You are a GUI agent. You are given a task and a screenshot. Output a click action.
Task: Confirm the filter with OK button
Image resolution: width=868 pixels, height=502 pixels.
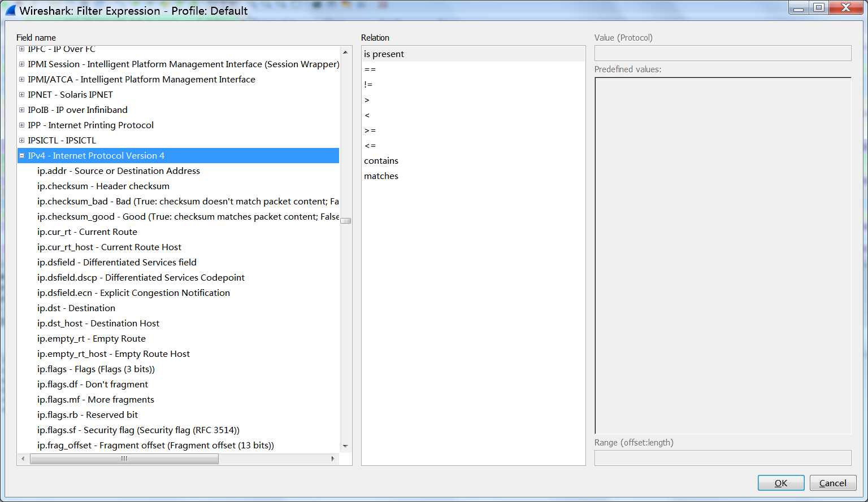[x=781, y=483]
